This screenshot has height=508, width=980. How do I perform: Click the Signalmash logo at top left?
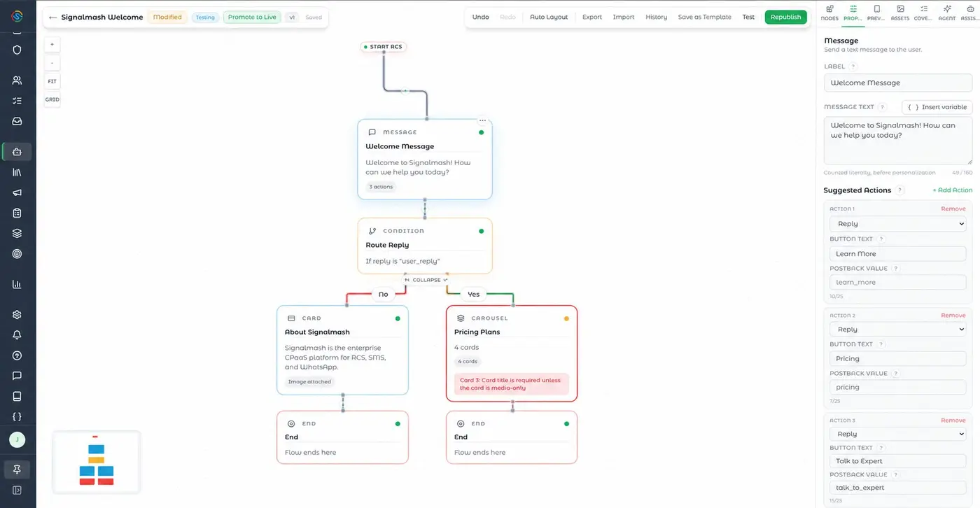pyautogui.click(x=17, y=16)
